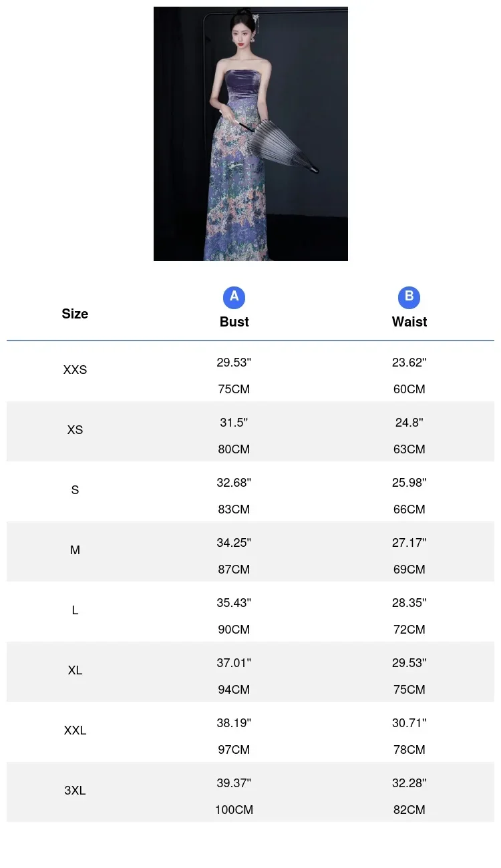
Task: Open the purple dress product photo
Action: (x=251, y=134)
